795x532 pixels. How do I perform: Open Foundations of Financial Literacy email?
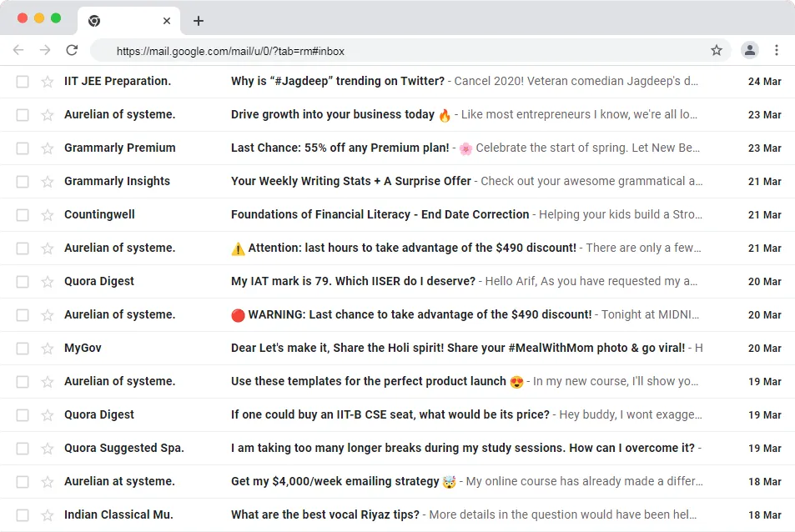380,214
